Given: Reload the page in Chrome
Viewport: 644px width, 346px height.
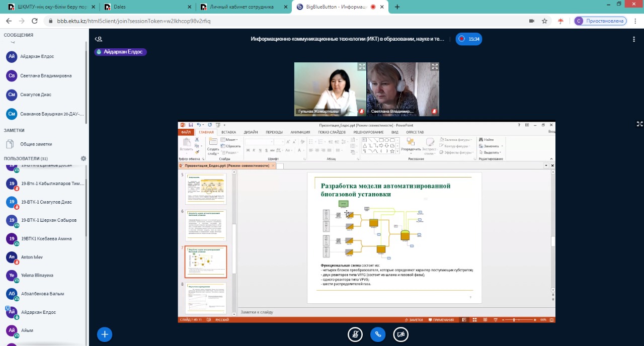Looking at the screenshot, I should pyautogui.click(x=35, y=21).
